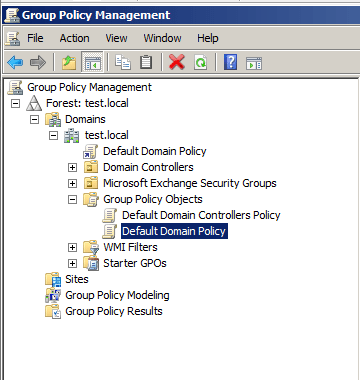Click the Domain Controllers OU folder icon

tap(91, 167)
